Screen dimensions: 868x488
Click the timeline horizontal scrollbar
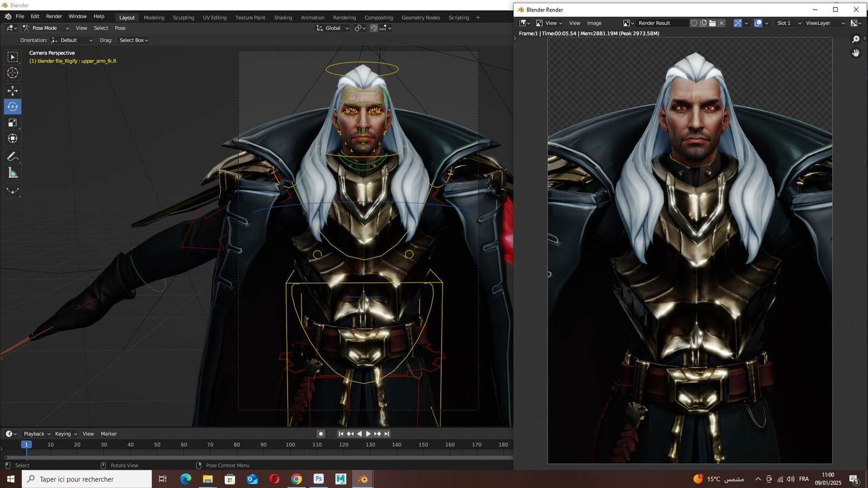(258, 458)
